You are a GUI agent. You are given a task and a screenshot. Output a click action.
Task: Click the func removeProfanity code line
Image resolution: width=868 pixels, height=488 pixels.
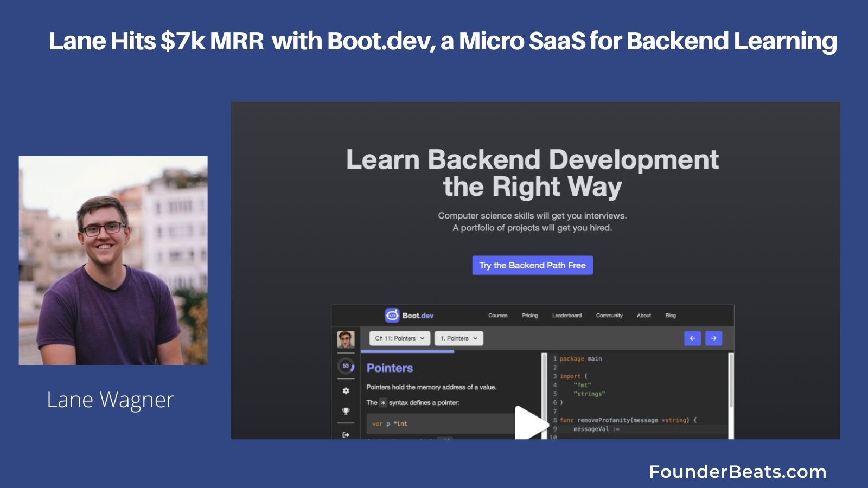click(628, 420)
